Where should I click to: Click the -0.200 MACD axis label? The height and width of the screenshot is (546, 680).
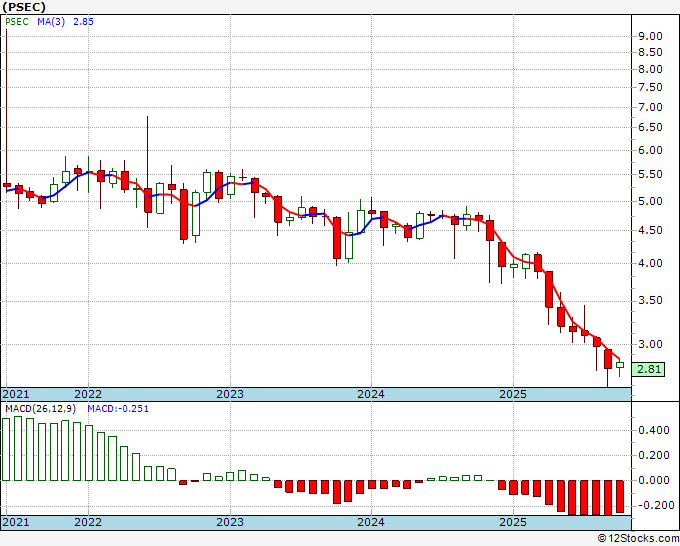click(x=654, y=506)
